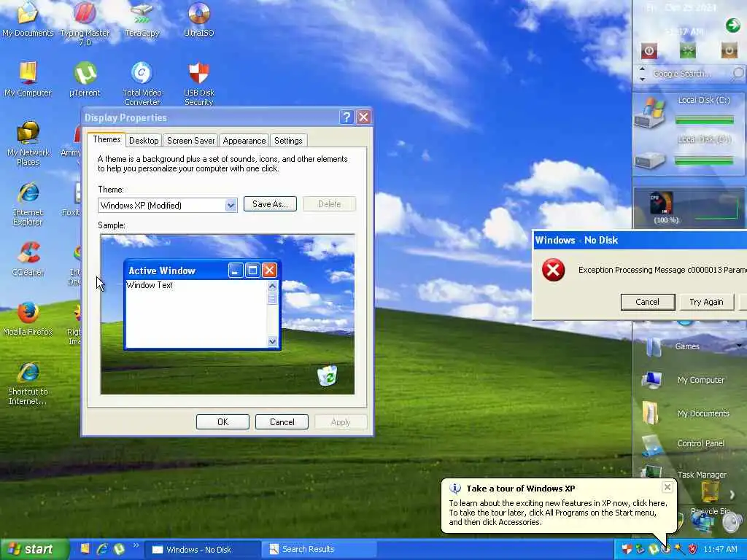Image resolution: width=747 pixels, height=560 pixels.
Task: Launch µTorrent desktop shortcut
Action: click(85, 79)
